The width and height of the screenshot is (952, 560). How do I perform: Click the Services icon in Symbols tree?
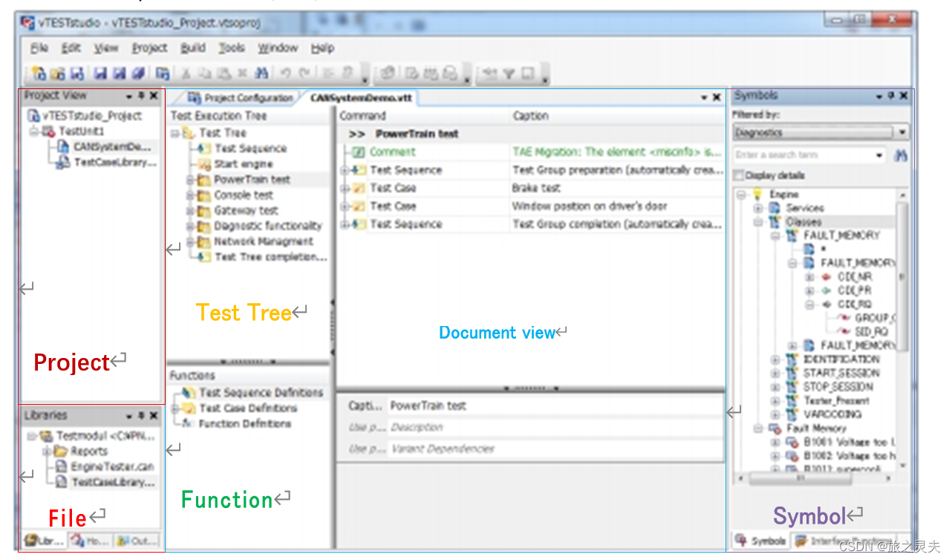point(776,208)
